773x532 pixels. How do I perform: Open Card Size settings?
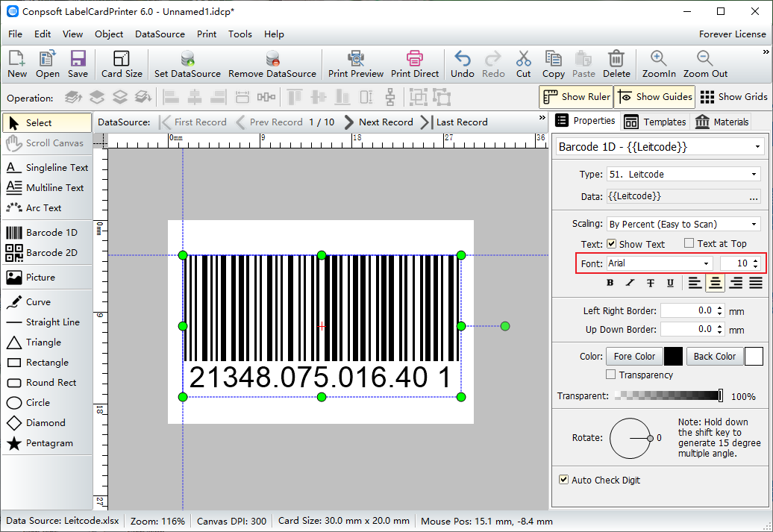(x=122, y=64)
